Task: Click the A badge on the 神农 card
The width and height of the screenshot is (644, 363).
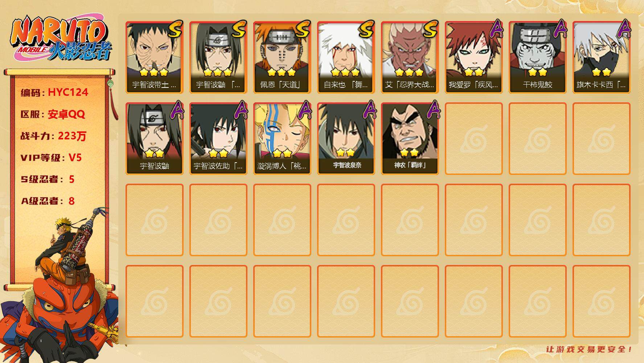Action: (x=433, y=110)
